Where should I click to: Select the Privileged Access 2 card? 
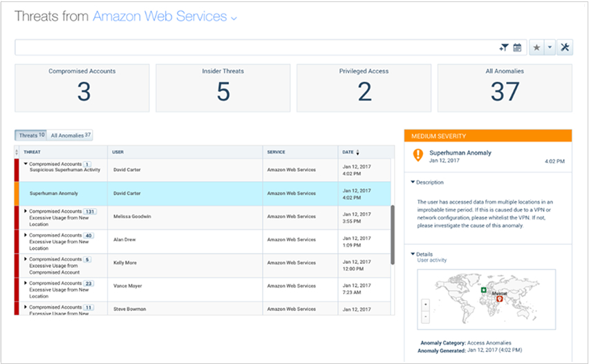364,88
